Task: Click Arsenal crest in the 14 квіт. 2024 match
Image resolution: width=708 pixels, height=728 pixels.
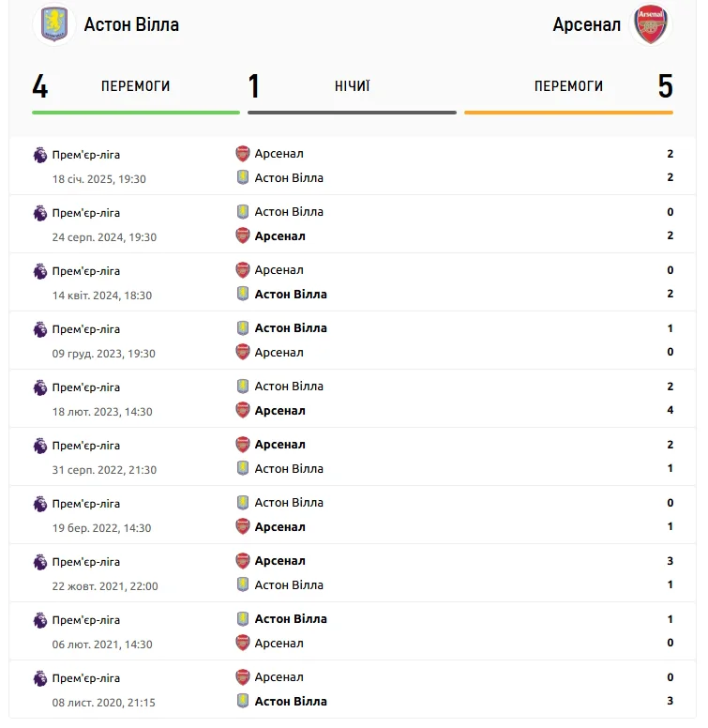Action: pyautogui.click(x=243, y=270)
